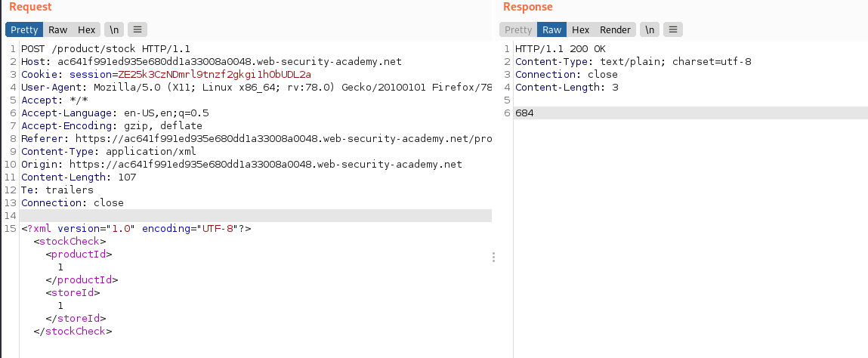This screenshot has height=358, width=868.
Task: Open the request hamburger options menu
Action: tap(137, 30)
